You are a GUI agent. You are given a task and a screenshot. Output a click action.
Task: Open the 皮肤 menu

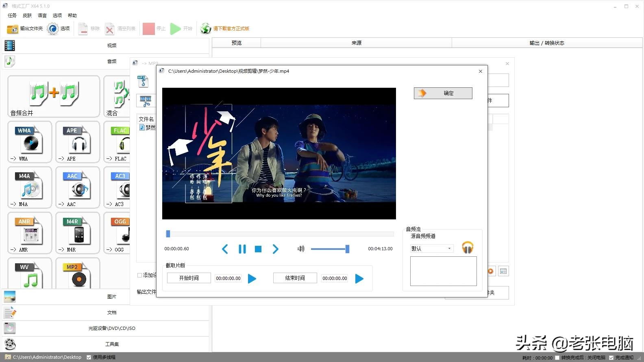27,15
